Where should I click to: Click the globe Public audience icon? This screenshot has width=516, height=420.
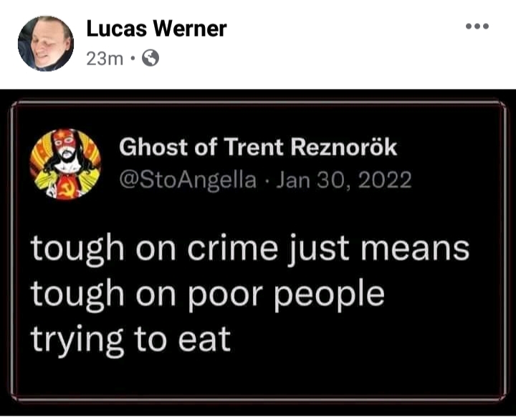point(150,58)
